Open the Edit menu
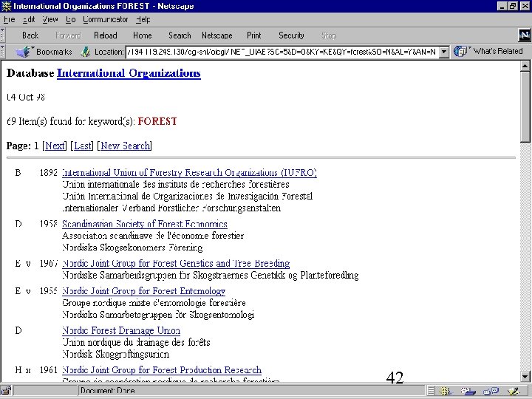532x399 pixels. point(29,20)
